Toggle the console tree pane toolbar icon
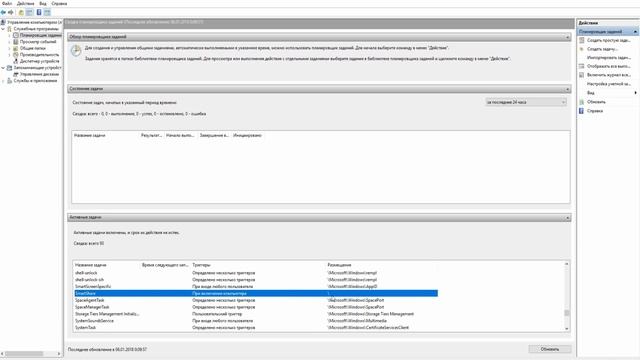Viewport: 640px width, 360px height. point(29,12)
